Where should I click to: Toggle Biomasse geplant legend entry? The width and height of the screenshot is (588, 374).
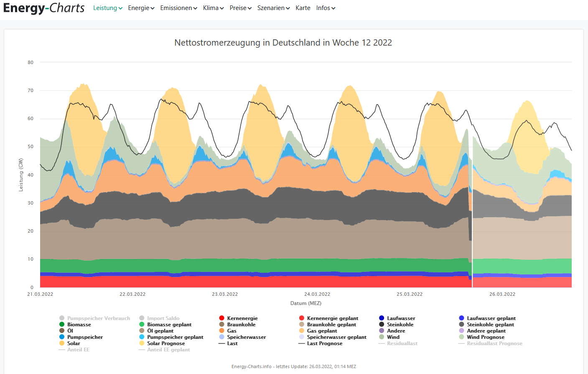165,325
